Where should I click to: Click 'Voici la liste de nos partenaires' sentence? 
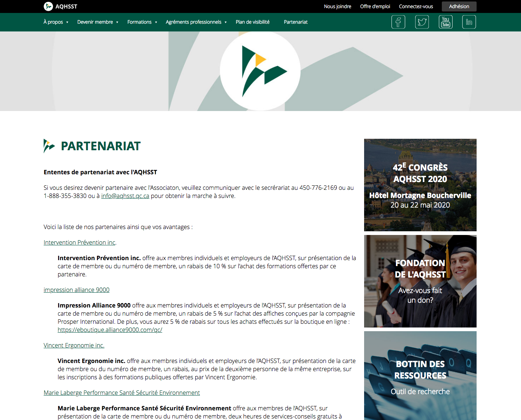(118, 227)
